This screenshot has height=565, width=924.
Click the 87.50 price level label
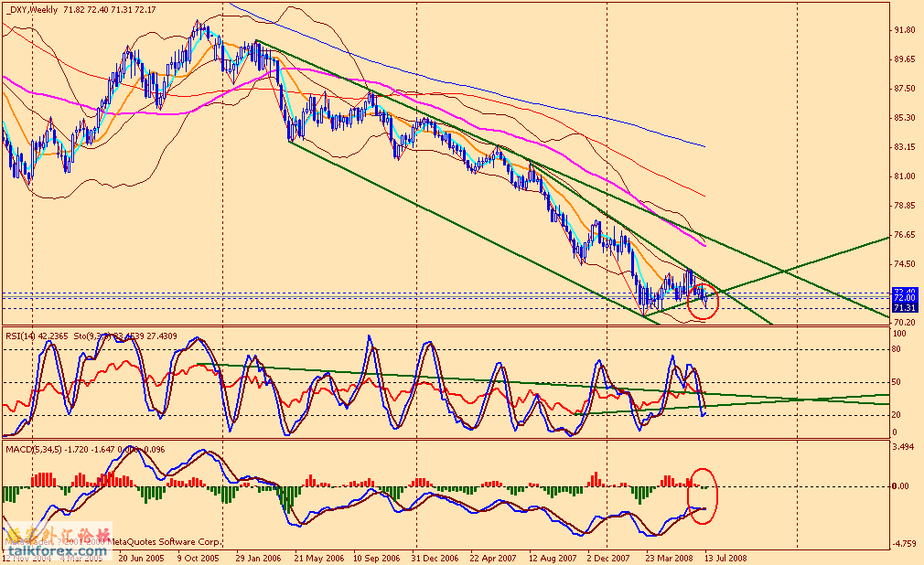point(904,89)
